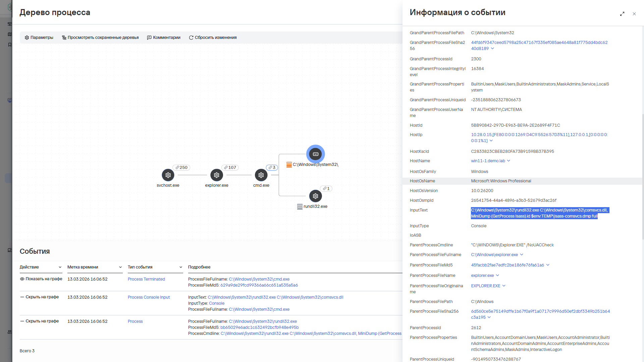Click Сбросить изменения button
Viewport: 644px width, 362px height.
click(213, 38)
